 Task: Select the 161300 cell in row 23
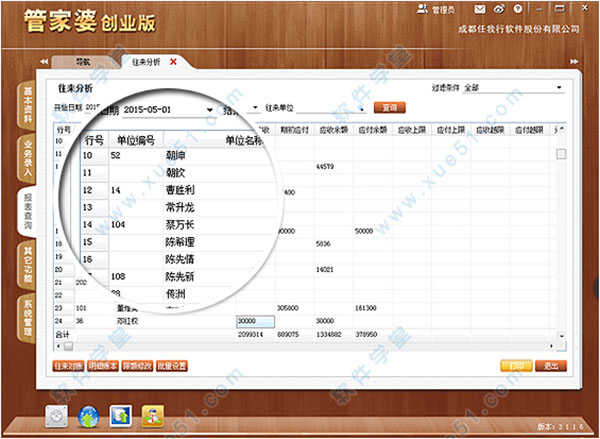pos(372,308)
